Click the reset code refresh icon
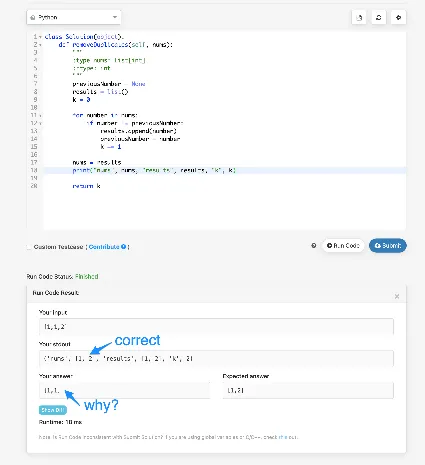The image size is (425, 465). tap(379, 18)
